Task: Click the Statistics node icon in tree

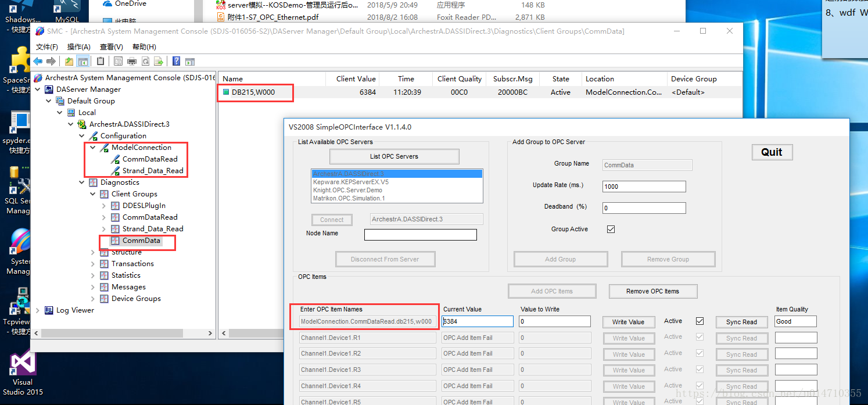Action: tap(105, 275)
